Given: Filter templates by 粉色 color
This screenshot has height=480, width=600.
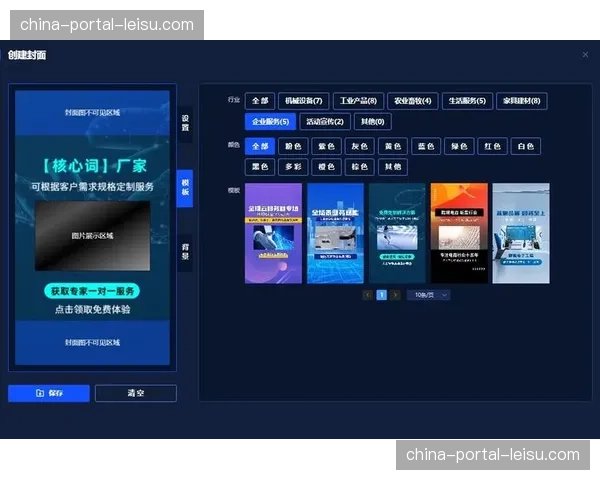Looking at the screenshot, I should pos(293,146).
